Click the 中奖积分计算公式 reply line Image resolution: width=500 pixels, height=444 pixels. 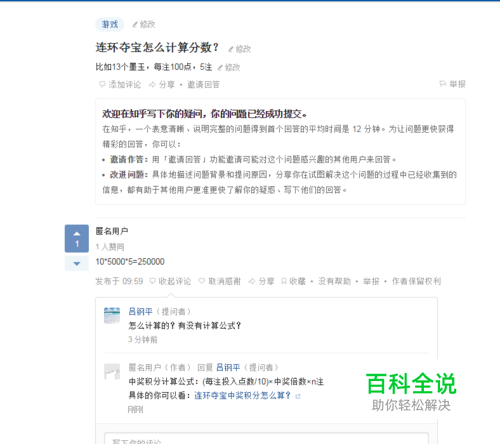pyautogui.click(x=226, y=381)
